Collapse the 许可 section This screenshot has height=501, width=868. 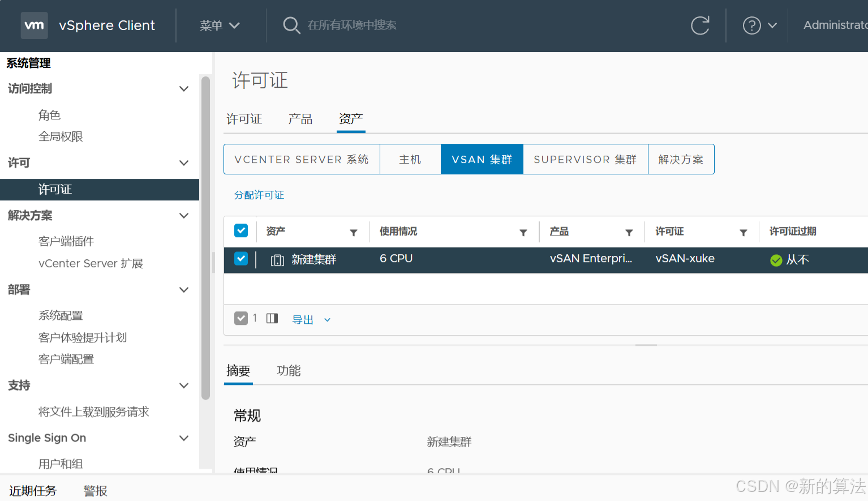[x=184, y=163]
